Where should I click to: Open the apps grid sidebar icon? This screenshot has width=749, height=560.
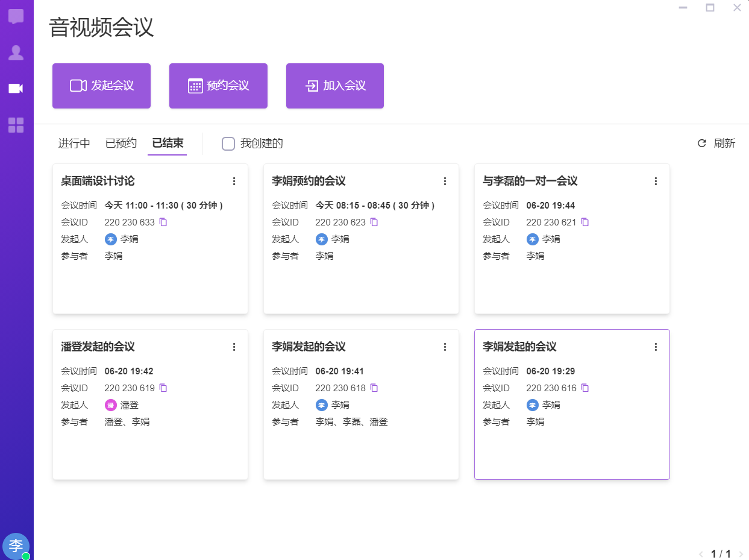click(16, 125)
